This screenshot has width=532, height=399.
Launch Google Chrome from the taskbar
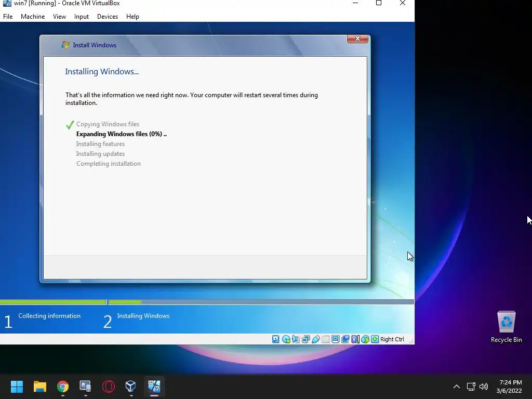[x=63, y=387]
